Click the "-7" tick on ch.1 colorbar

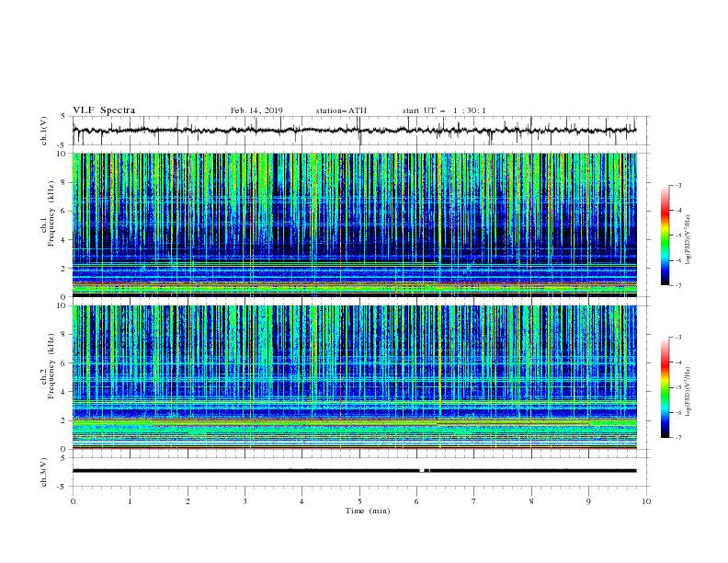678,285
